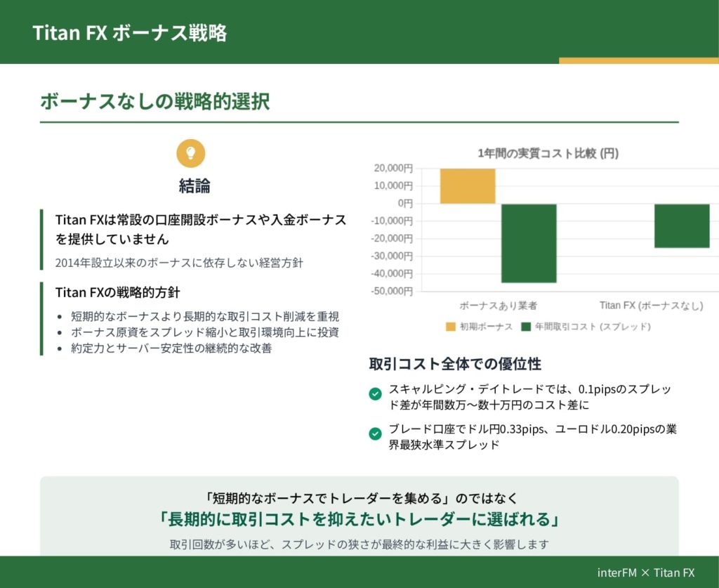Click the Titan FX ボーナス戦略 header title
719x588 pixels.
129,33
